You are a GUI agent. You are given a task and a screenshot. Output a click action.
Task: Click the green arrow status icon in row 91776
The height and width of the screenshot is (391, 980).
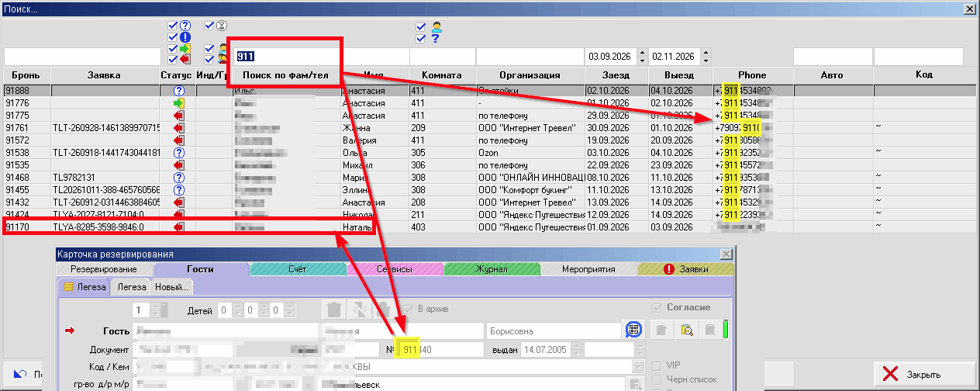click(179, 102)
